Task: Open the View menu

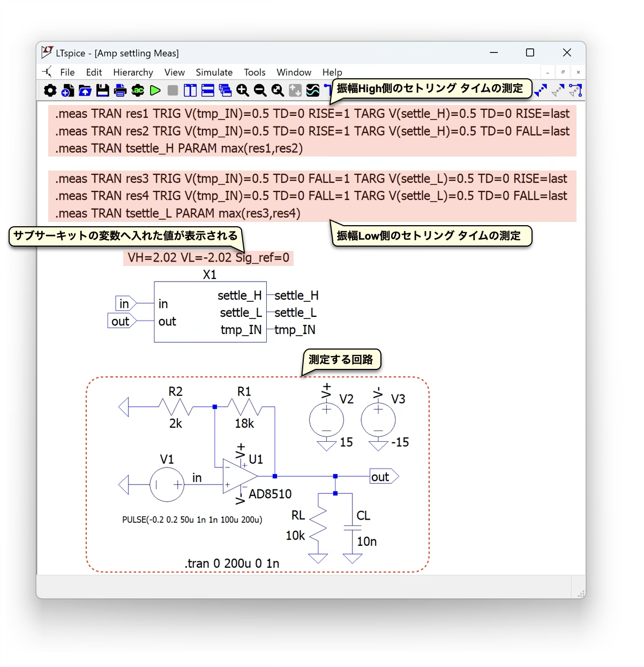Action: click(175, 72)
